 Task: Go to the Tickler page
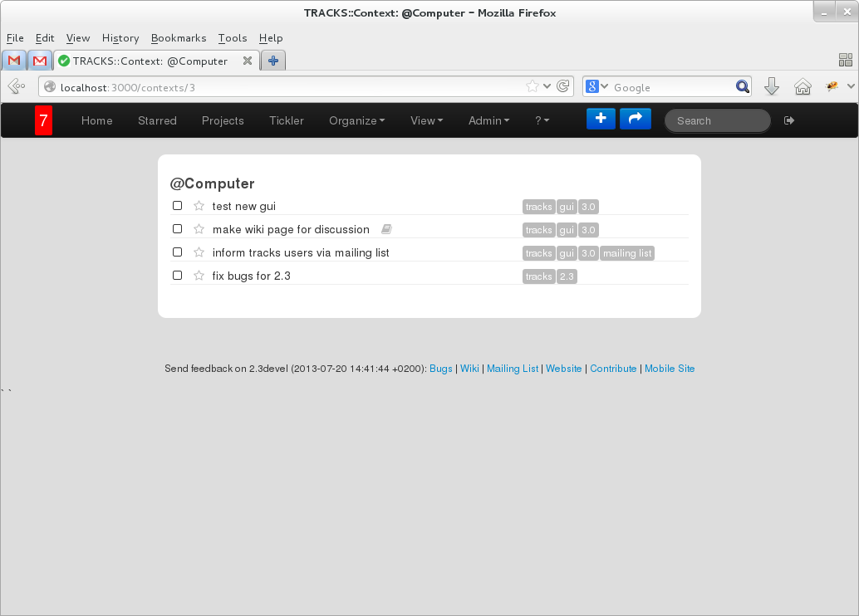(287, 120)
